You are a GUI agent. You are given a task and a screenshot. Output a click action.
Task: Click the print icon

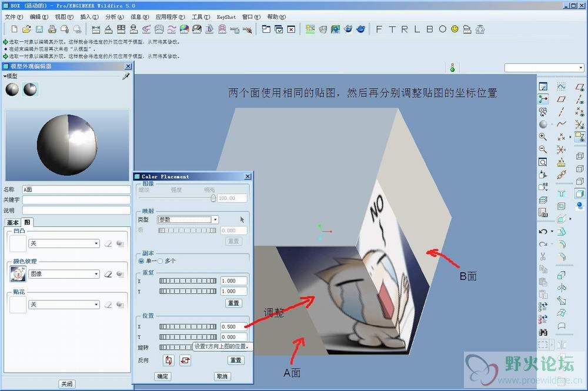click(52, 29)
